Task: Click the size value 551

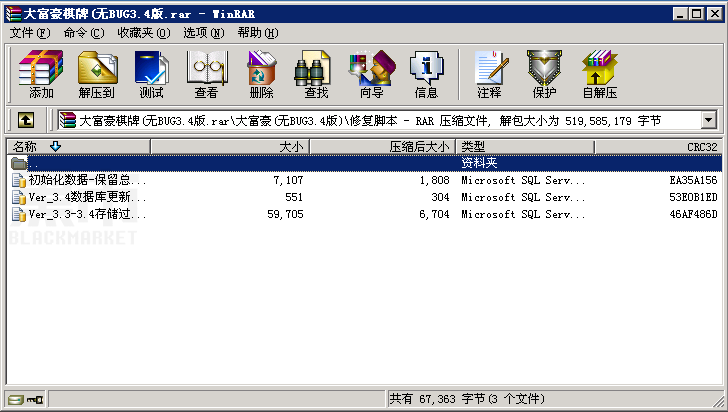Action: click(x=294, y=197)
